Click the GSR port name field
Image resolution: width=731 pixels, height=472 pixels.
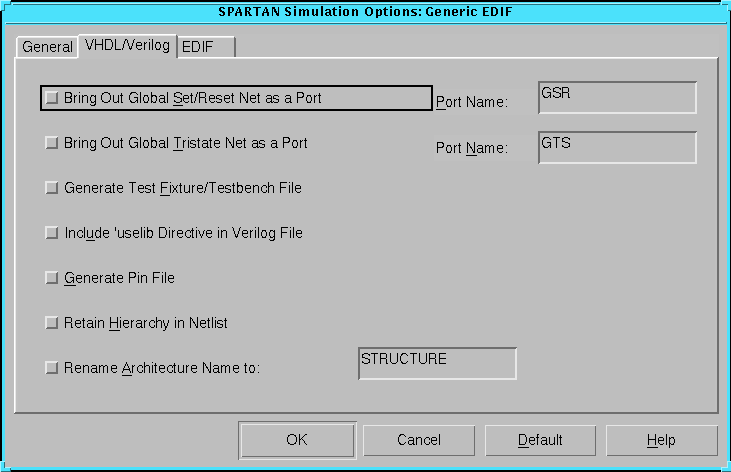point(616,98)
